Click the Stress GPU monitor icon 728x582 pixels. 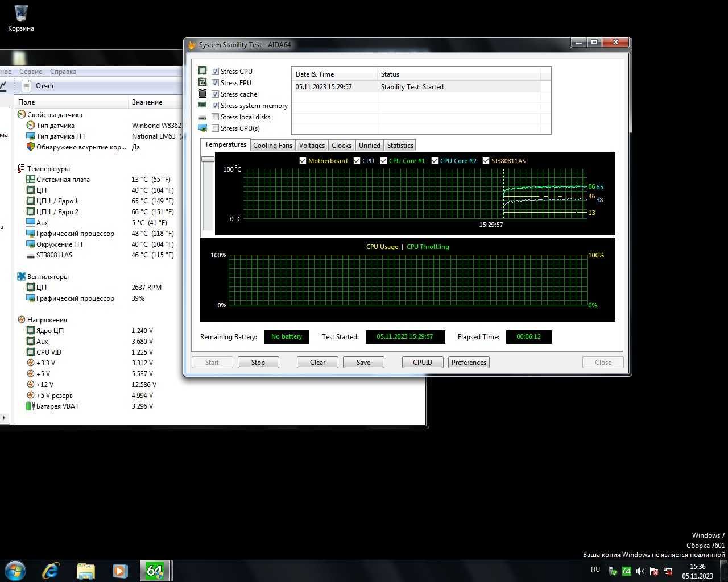tap(202, 128)
